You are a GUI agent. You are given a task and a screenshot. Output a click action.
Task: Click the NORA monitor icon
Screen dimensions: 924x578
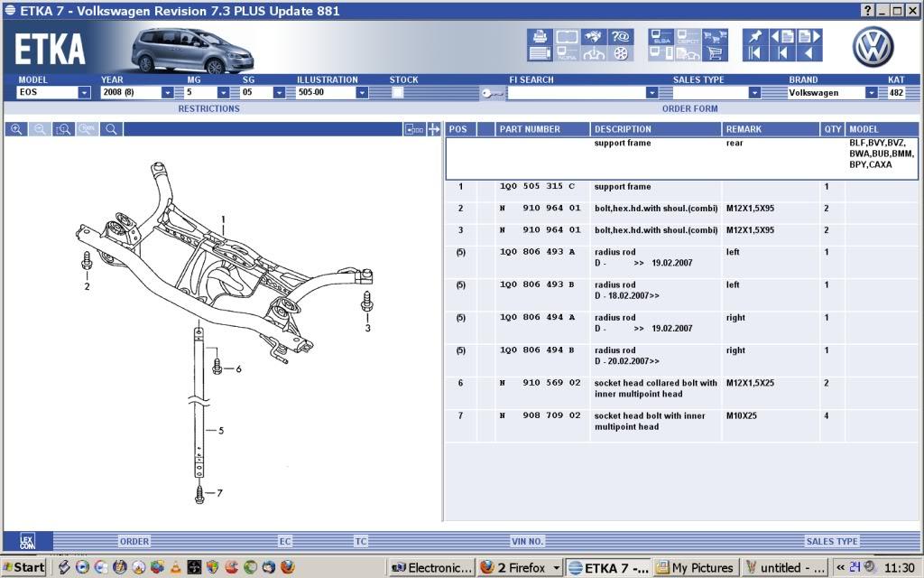click(x=567, y=53)
